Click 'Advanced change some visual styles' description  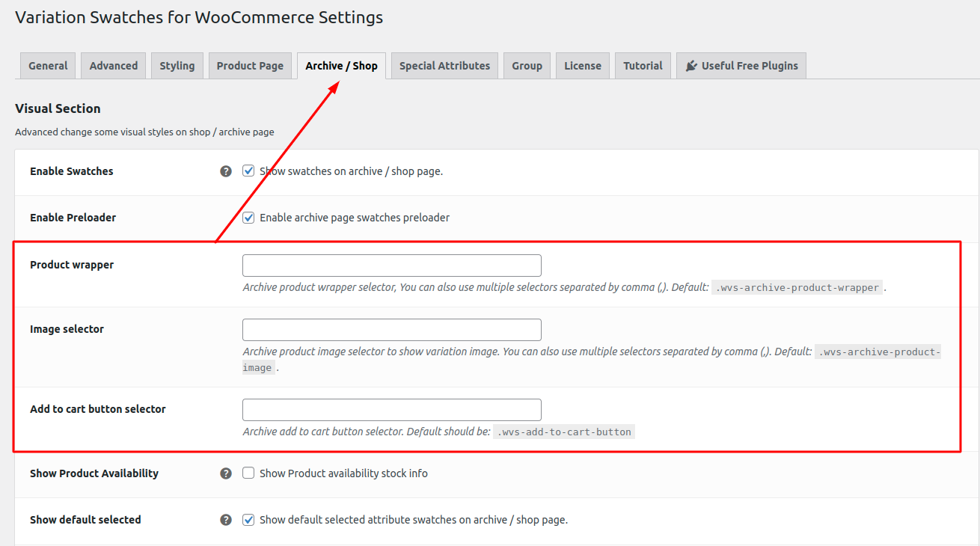point(144,132)
